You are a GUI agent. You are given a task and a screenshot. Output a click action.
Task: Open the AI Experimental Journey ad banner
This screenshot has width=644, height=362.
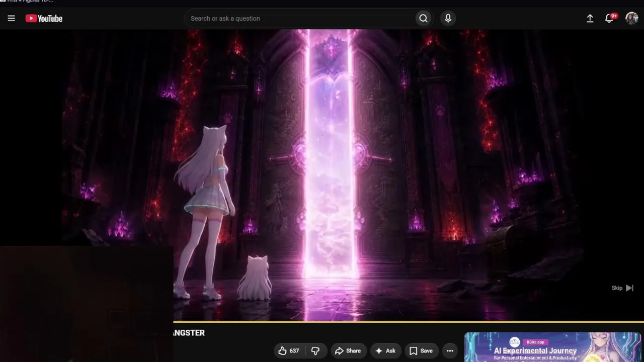click(552, 347)
